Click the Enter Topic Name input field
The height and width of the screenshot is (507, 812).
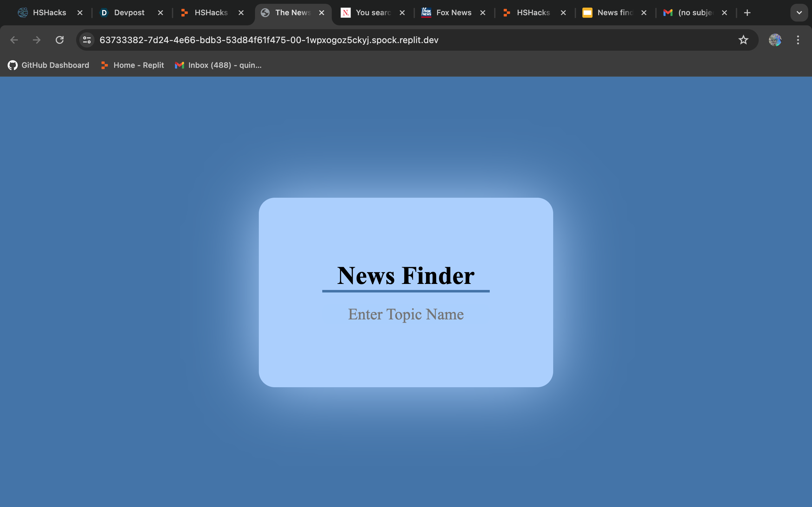click(x=405, y=314)
